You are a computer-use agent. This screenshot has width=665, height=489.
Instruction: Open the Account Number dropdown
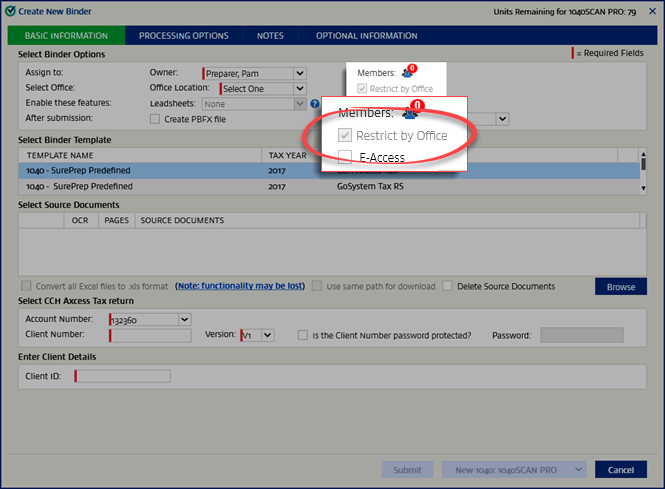point(183,319)
